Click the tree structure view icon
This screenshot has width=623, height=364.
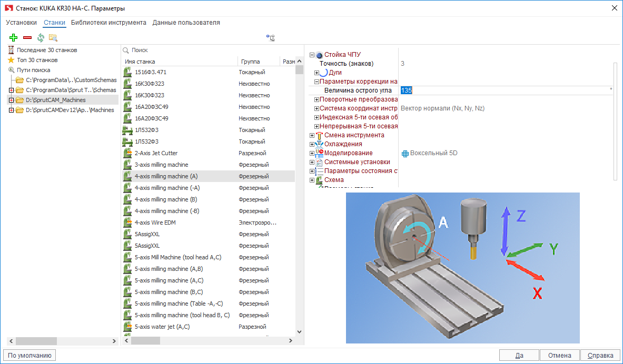pos(271,38)
